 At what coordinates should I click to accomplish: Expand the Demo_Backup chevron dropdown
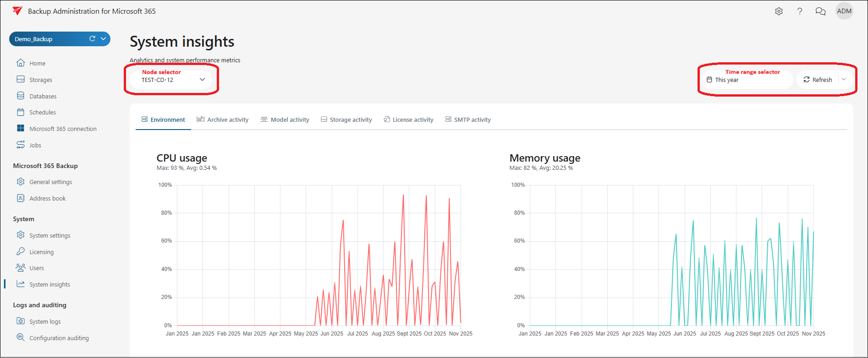[x=104, y=39]
